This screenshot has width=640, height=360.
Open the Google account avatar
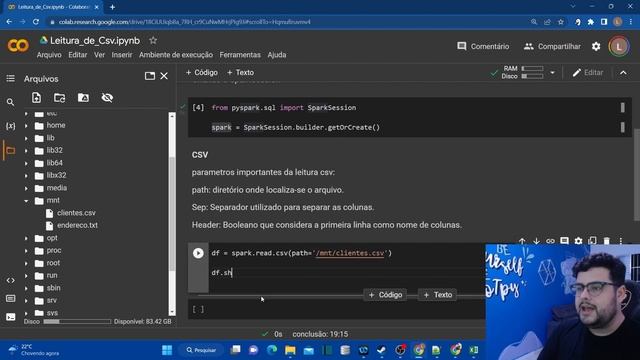click(x=619, y=47)
